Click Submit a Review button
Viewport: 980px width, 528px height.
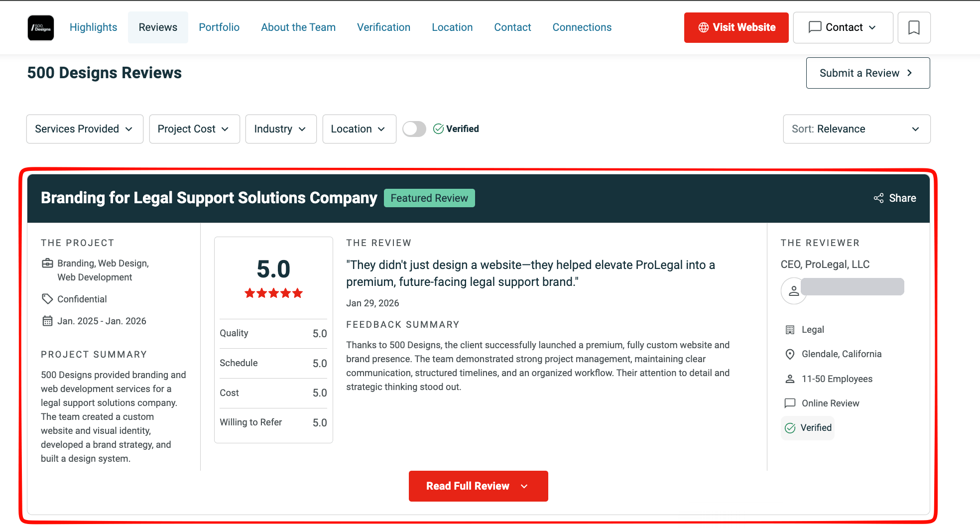[x=868, y=73]
